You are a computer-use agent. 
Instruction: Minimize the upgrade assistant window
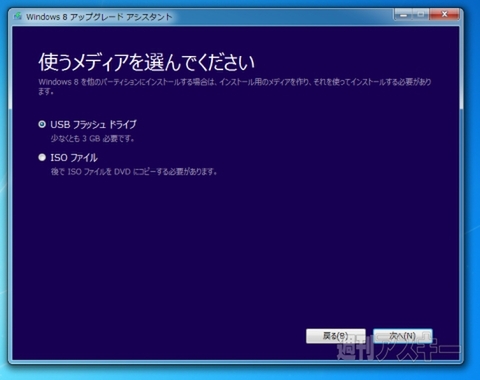pos(404,15)
